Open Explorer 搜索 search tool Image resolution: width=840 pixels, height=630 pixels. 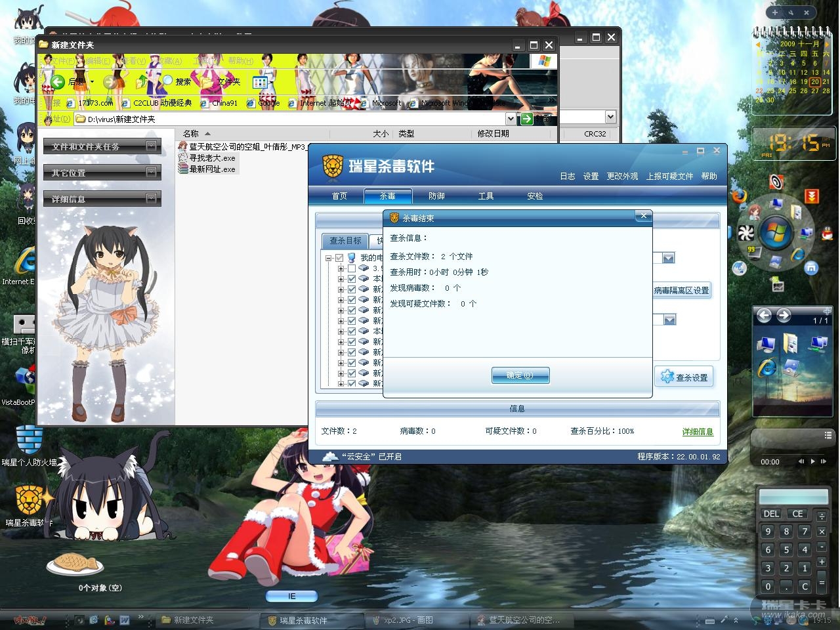[x=177, y=81]
